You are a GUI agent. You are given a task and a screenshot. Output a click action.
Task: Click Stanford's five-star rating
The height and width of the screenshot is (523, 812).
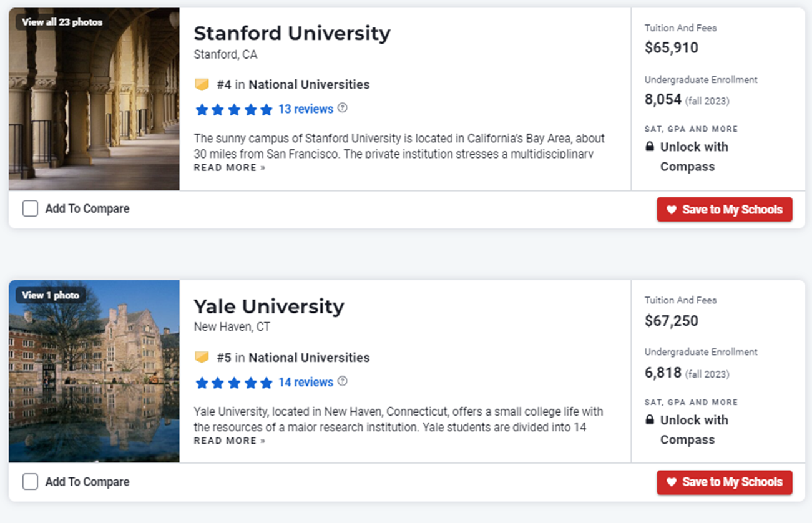(x=234, y=110)
